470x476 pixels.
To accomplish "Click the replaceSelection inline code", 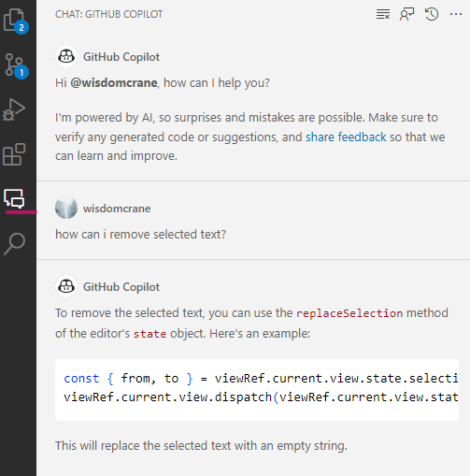I will tap(349, 313).
